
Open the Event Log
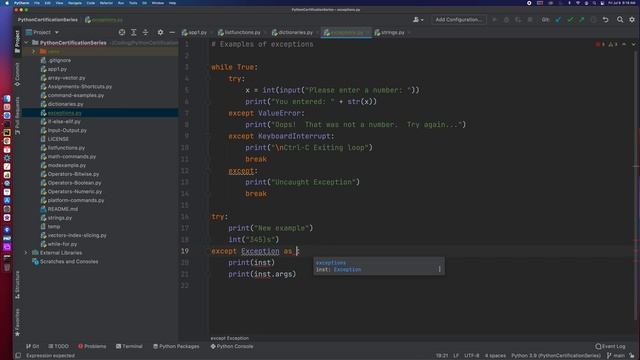tap(610, 346)
